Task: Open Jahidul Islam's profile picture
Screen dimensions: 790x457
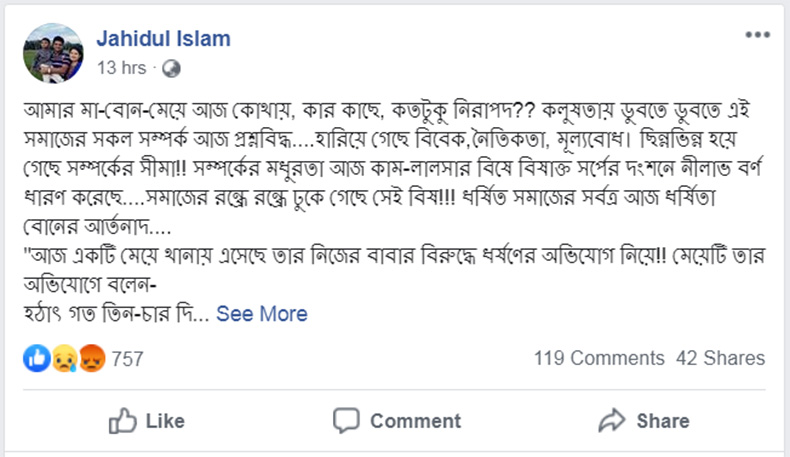Action: 51,52
